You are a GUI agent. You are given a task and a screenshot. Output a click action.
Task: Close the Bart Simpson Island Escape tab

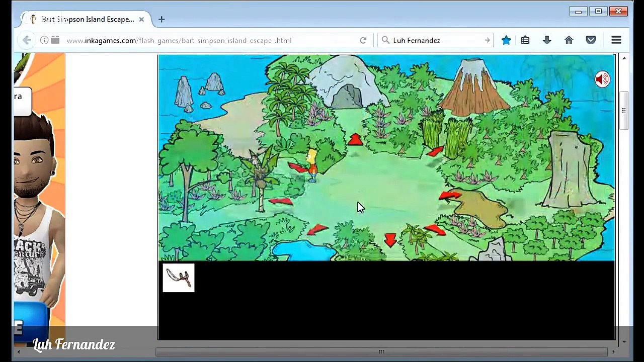tap(141, 19)
